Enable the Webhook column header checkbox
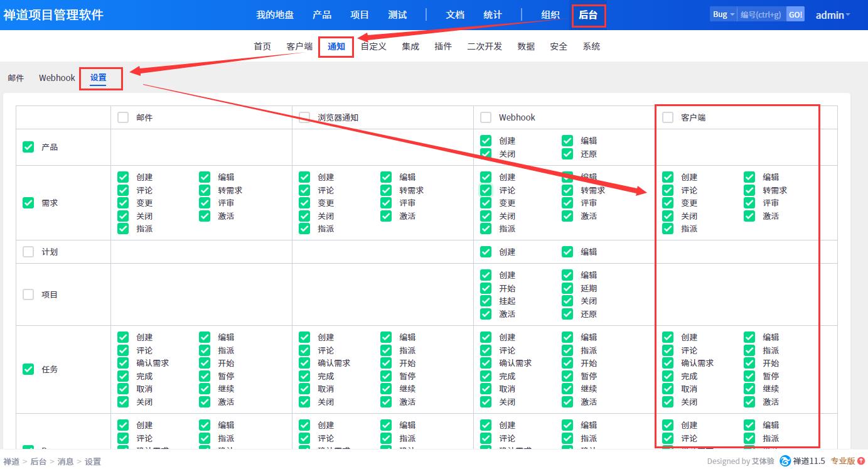868x469 pixels. [486, 117]
